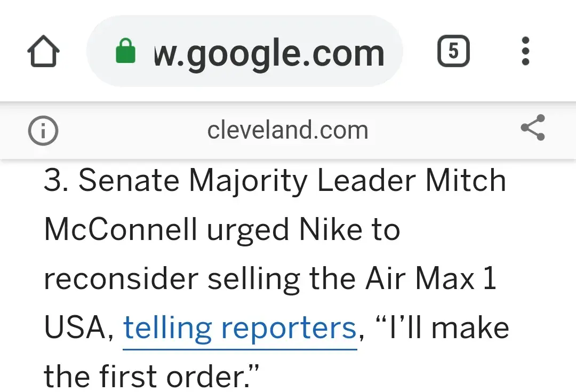The width and height of the screenshot is (576, 392).
Task: Click the circled info icon beside cleveland.com
Action: (43, 131)
